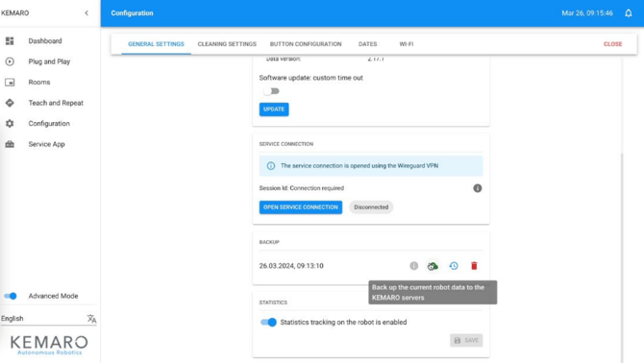
Task: Click the KEMARO Autonomous Robotics logo
Action: pos(49,345)
